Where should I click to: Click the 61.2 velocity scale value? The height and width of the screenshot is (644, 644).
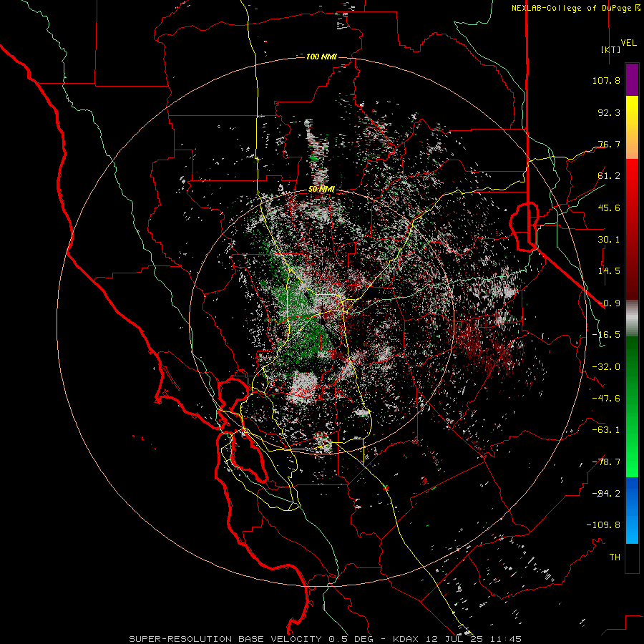(609, 176)
